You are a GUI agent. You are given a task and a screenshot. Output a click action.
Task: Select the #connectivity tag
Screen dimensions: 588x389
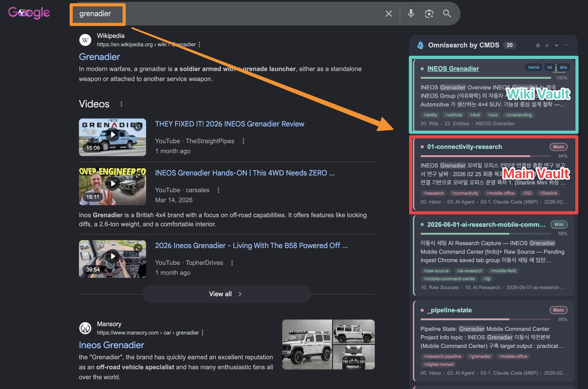465,193
